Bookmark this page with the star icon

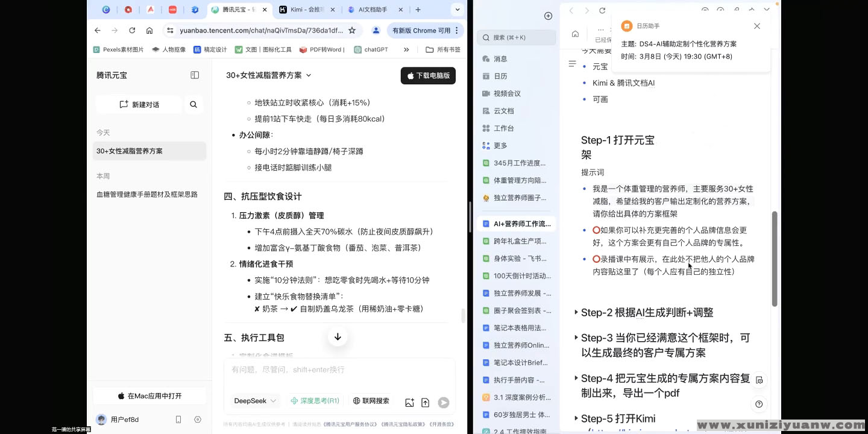click(352, 30)
